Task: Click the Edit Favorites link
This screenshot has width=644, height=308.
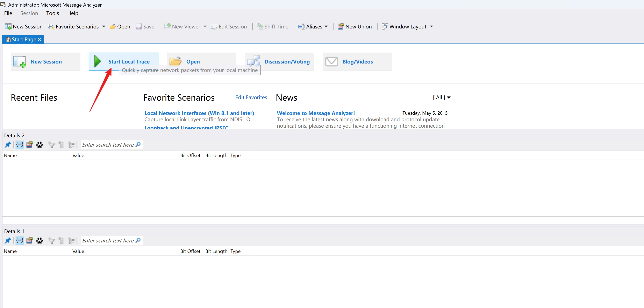Action: click(251, 97)
